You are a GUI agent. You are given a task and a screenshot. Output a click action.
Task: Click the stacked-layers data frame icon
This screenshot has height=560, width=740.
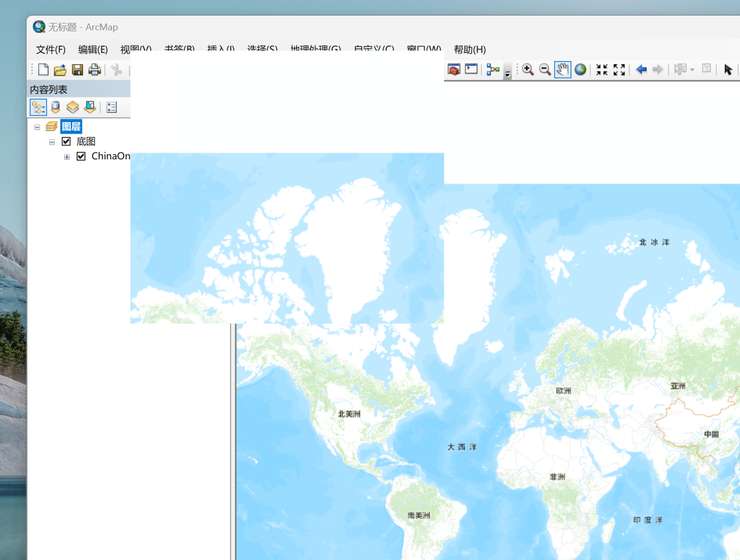coord(51,126)
